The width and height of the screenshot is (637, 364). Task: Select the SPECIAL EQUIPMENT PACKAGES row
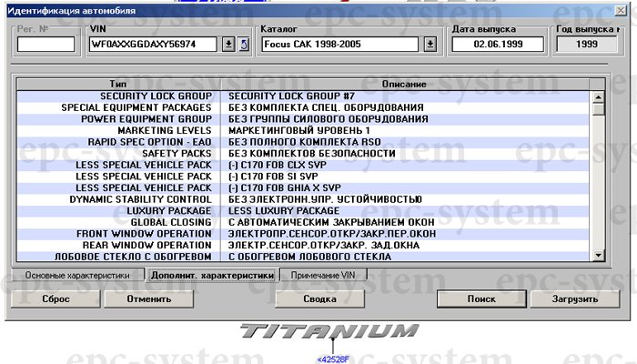point(303,107)
